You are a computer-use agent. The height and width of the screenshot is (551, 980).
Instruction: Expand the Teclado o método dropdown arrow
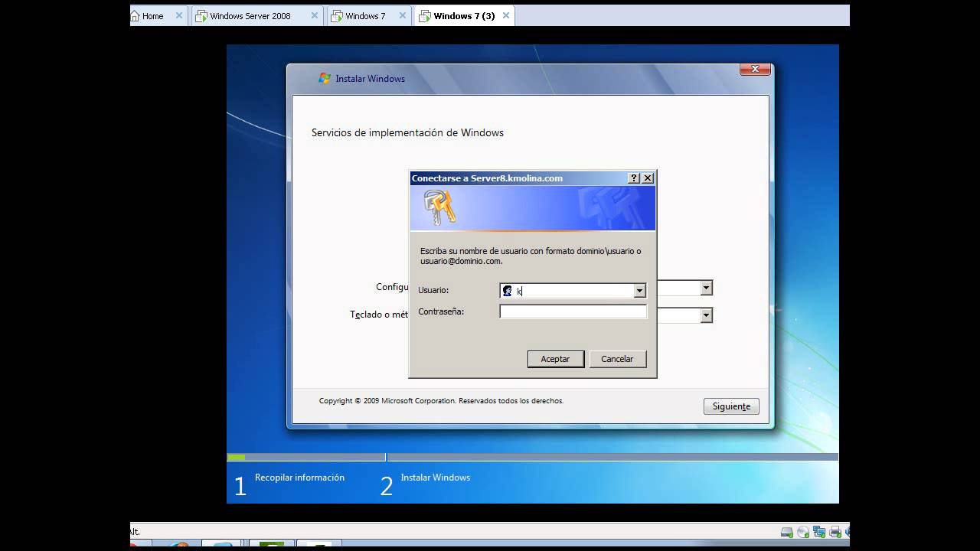(707, 315)
